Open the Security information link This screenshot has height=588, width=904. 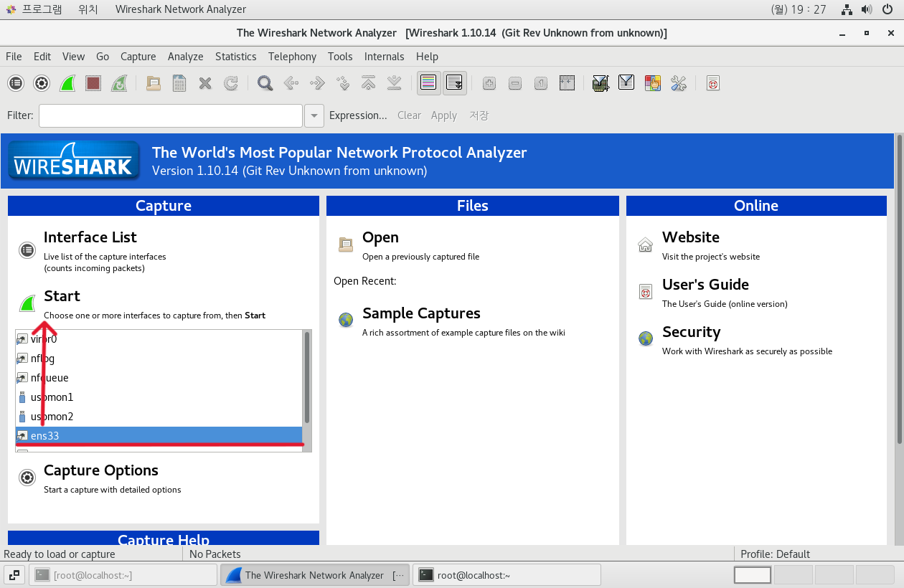pos(691,332)
